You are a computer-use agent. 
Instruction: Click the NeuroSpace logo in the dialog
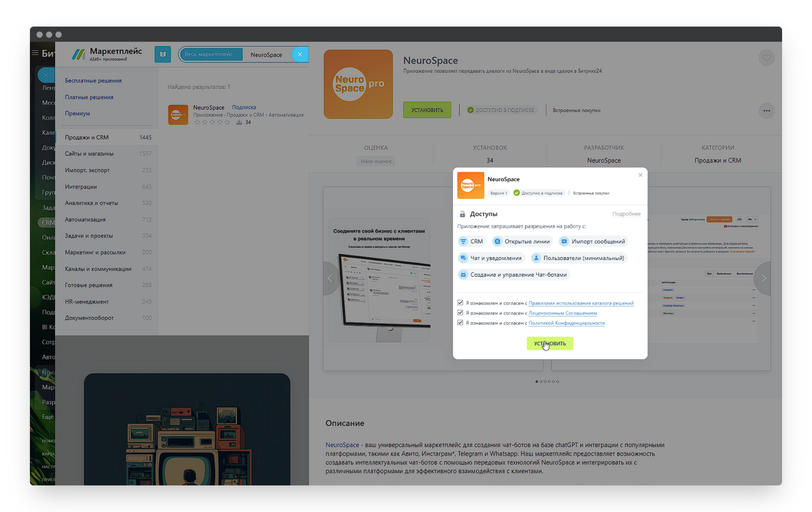click(x=470, y=185)
